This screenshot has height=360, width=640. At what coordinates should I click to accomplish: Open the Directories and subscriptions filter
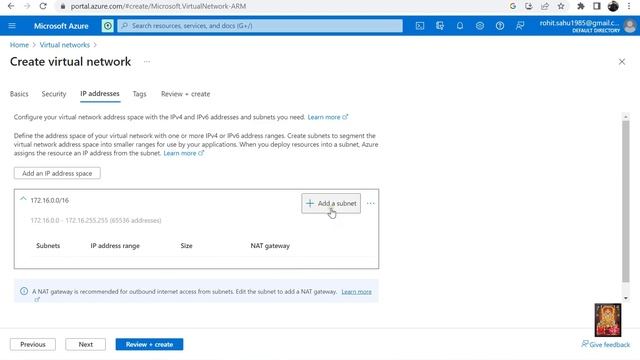click(440, 26)
